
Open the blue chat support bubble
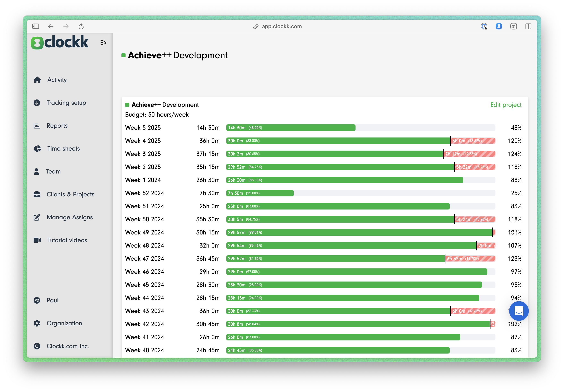coord(519,311)
